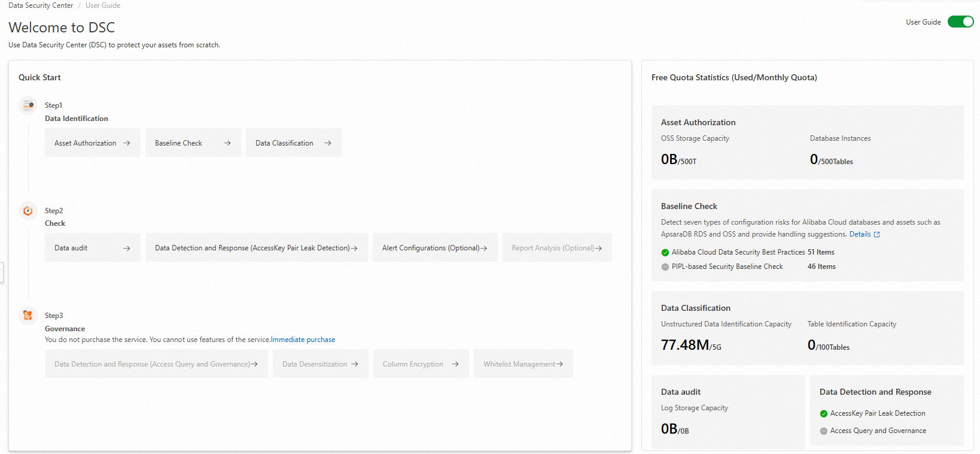Click the Quick Start panel title
Image resolution: width=980 pixels, height=454 pixels.
(39, 77)
